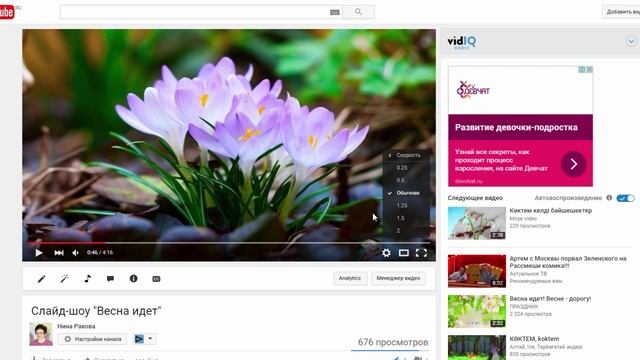Click the Analytics button
The width and height of the screenshot is (640, 360).
coord(350,278)
